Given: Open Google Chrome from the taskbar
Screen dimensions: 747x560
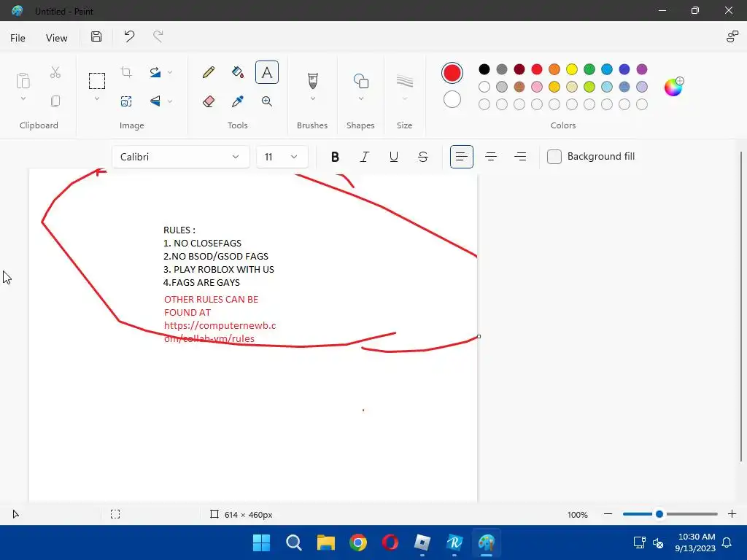Looking at the screenshot, I should pos(357,542).
